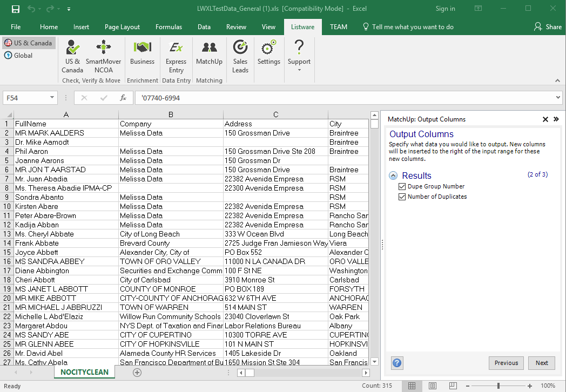Click the Next button

(x=542, y=363)
